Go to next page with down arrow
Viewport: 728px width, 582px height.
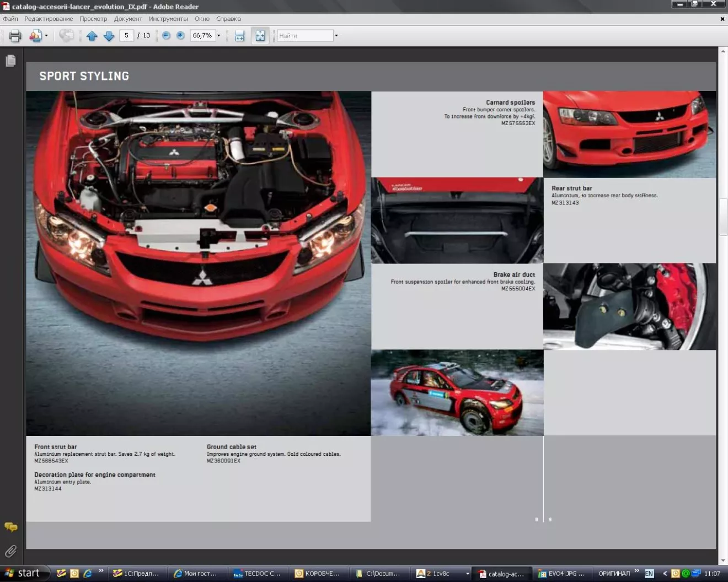tap(109, 36)
